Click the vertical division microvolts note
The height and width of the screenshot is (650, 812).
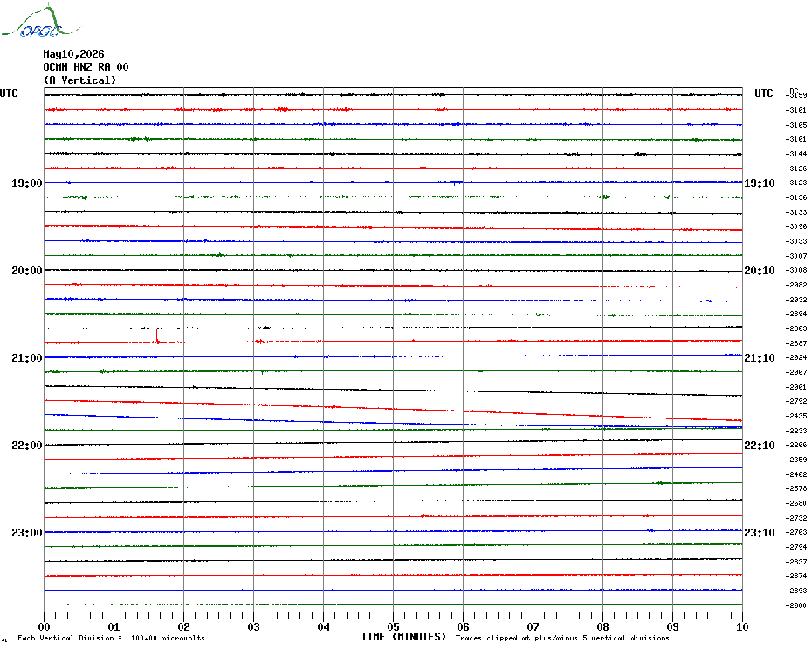coord(112,638)
